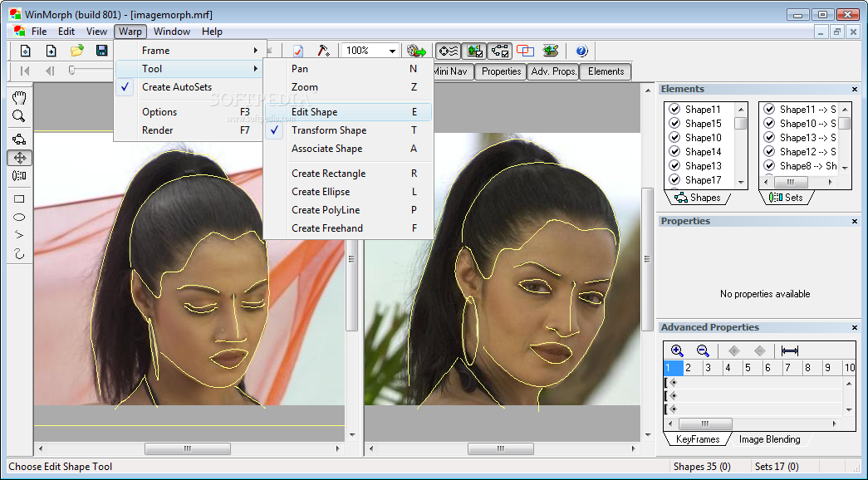Open the 100% zoom dropdown
The width and height of the screenshot is (868, 480).
392,51
